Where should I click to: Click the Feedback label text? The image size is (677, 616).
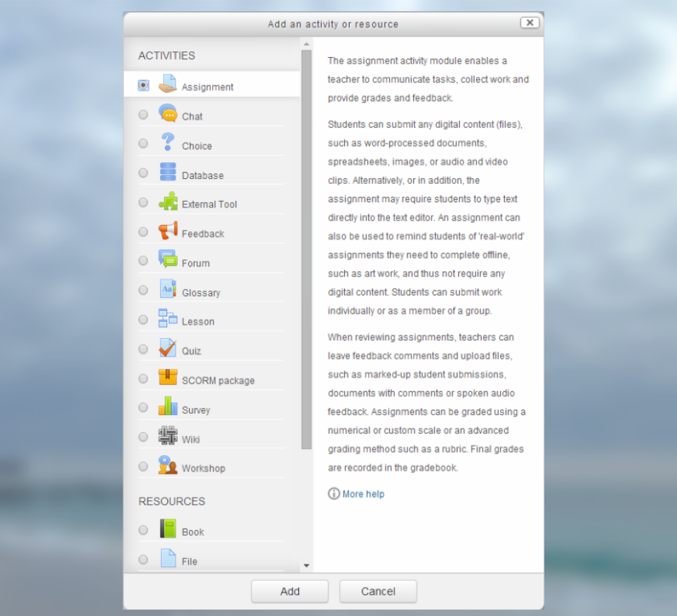[x=203, y=234]
